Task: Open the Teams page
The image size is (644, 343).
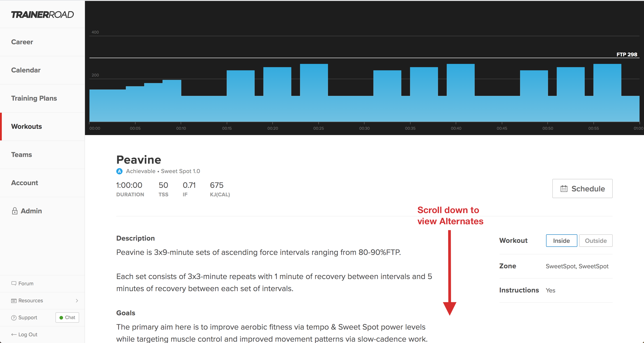Action: (21, 155)
